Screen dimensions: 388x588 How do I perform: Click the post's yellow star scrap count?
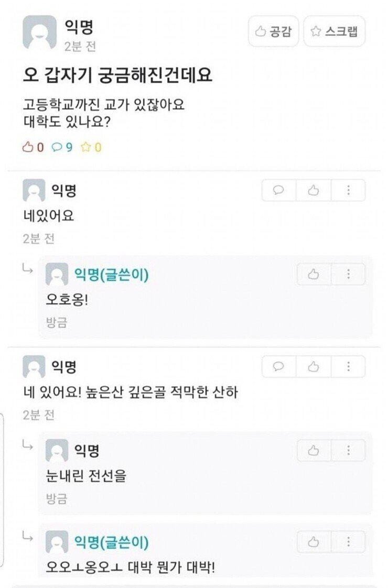pos(91,147)
